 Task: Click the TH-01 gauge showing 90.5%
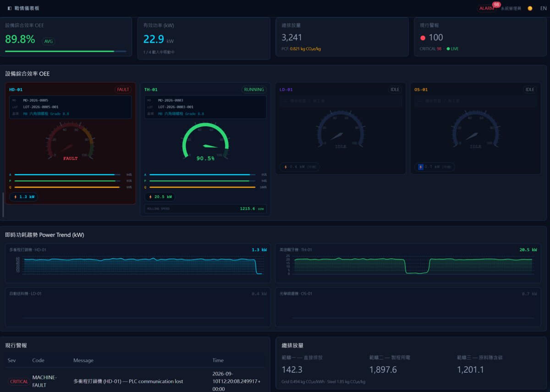coord(205,142)
